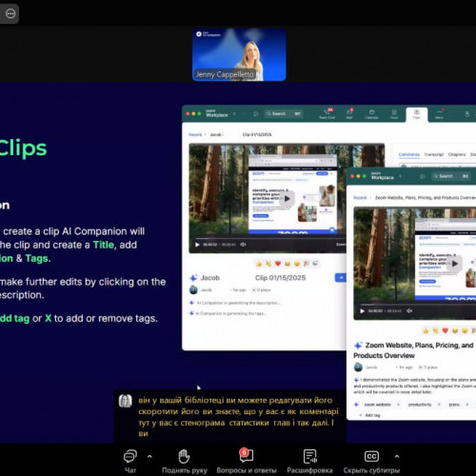The width and height of the screenshot is (476, 476).
Task: Toggle Скрыть субтитры captions button
Action: pos(371,461)
